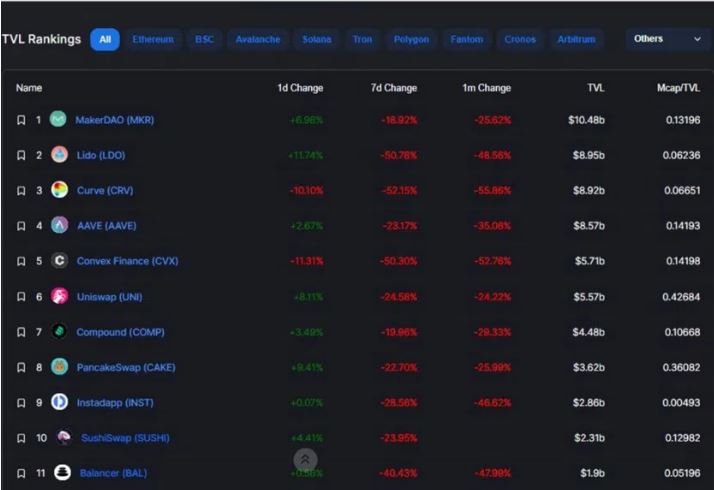This screenshot has width=714, height=490.
Task: Open the AAVE (AAVE) link
Action: pos(107,226)
